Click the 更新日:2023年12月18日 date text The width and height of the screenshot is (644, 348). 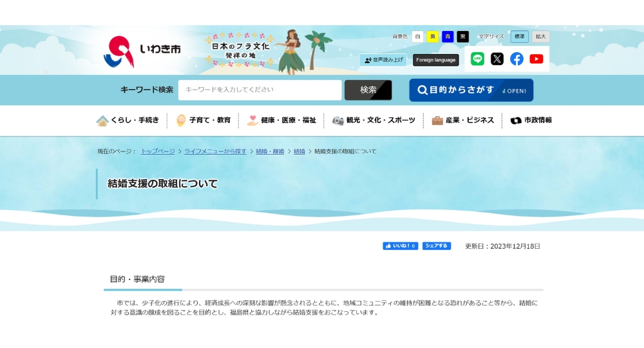coord(503,247)
